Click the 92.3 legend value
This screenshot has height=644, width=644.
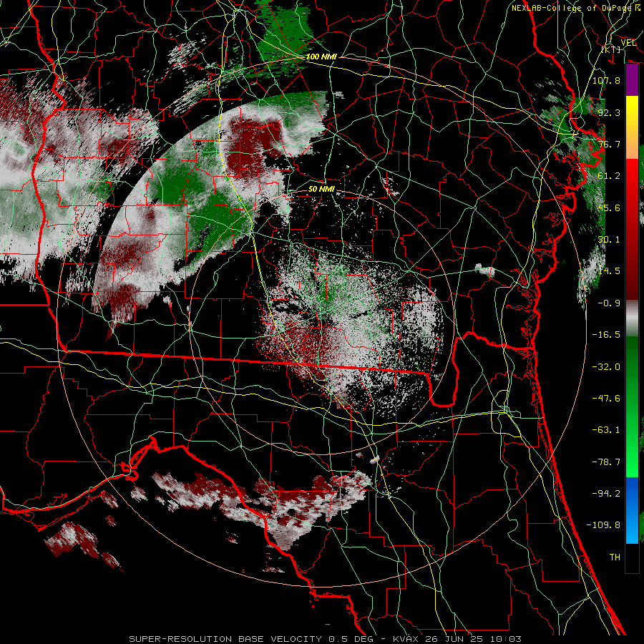pos(609,112)
